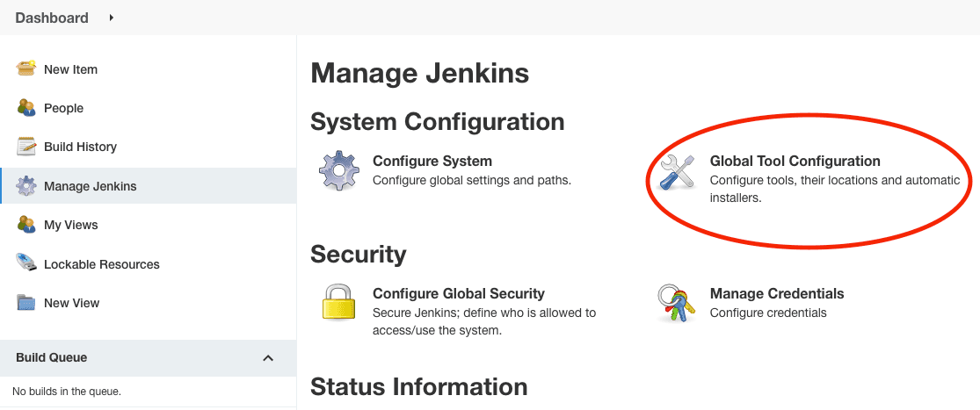Expand the Dashboard breadcrumb arrow
Image resolution: width=980 pixels, height=410 pixels.
(x=112, y=18)
